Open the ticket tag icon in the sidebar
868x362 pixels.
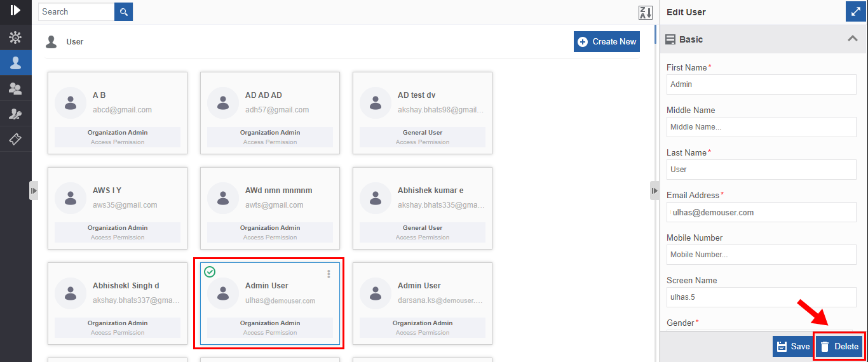15,139
